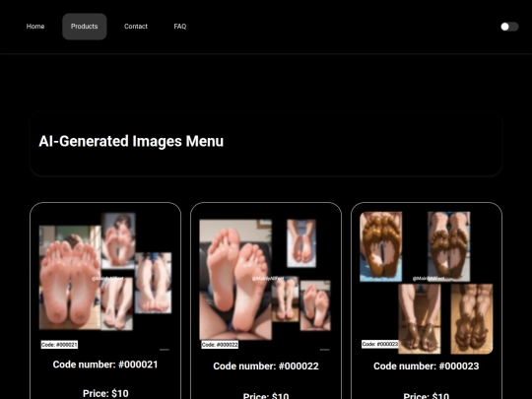Click the price under code #000021
Viewport: 532px width, 399px height.
pos(105,393)
